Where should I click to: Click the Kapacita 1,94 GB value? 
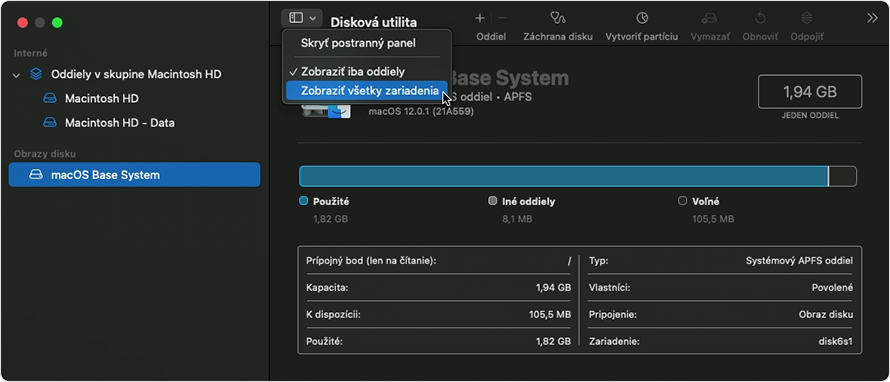(553, 288)
